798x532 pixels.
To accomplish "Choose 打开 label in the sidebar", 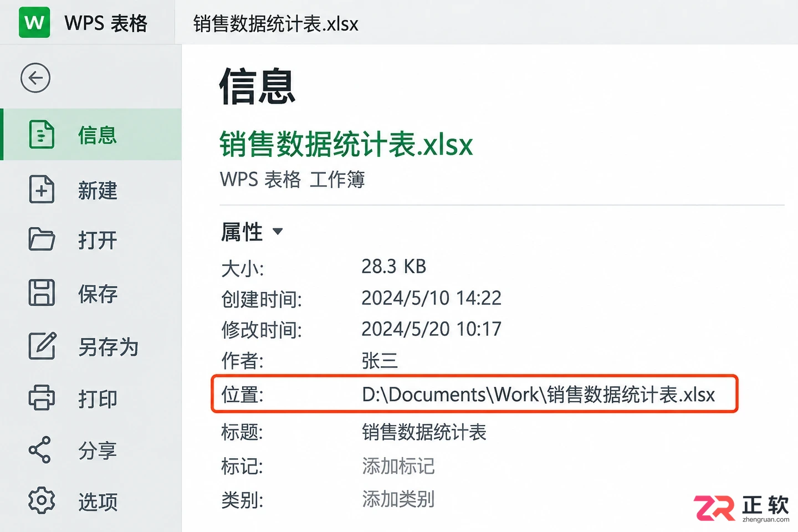I will coord(98,241).
